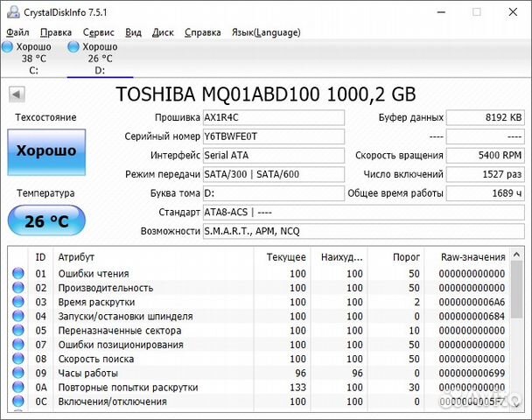Select the Время раскрутки attribute text
Screen dimensions: 532x420
click(97, 302)
